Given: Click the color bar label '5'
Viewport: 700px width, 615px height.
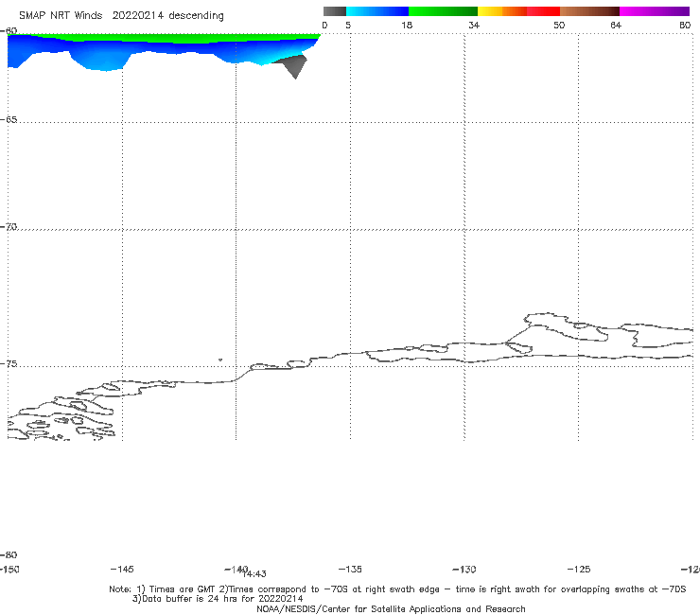Looking at the screenshot, I should (348, 25).
